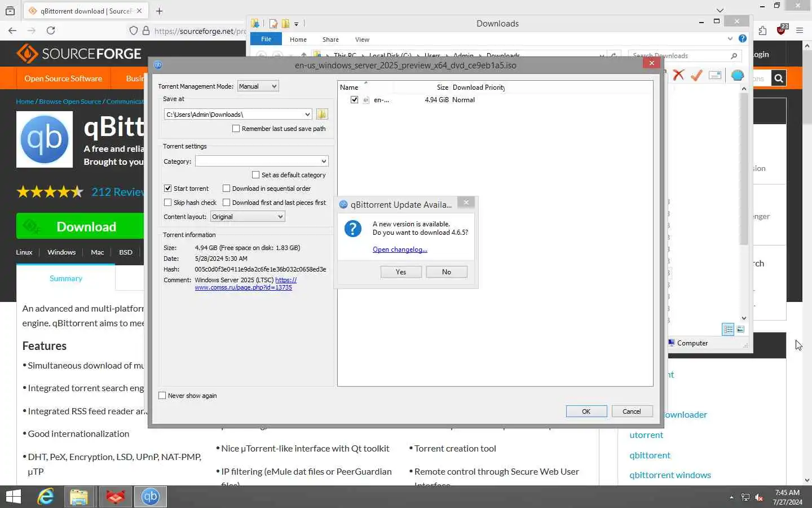Open File Explorer from taskbar
812x508 pixels.
[80, 497]
